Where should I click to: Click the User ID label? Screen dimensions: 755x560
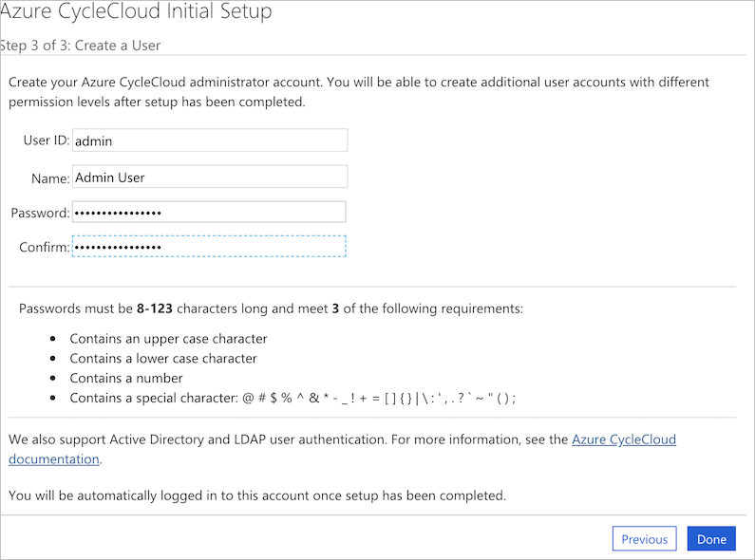tap(46, 140)
